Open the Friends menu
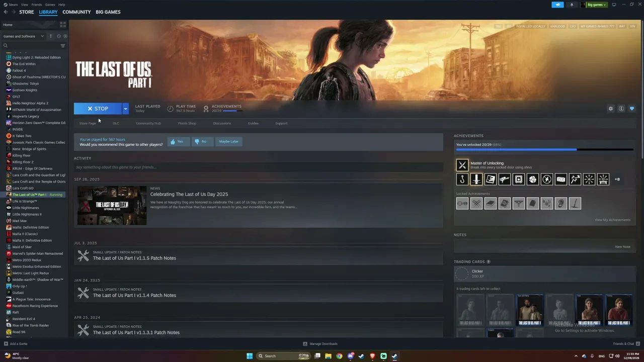Image resolution: width=644 pixels, height=362 pixels. point(37,5)
